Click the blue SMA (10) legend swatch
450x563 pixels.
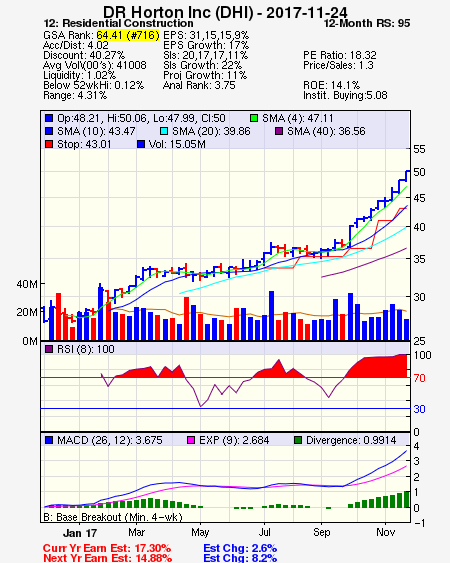(49, 131)
